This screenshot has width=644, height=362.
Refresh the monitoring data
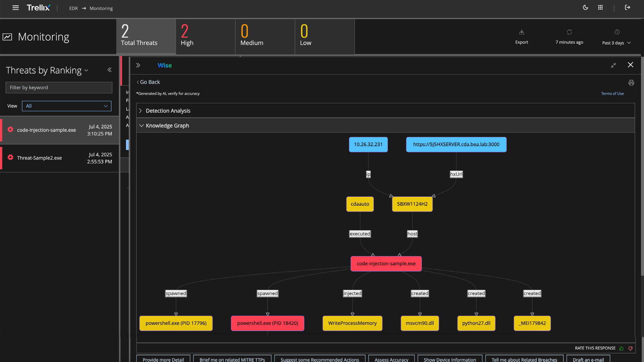pyautogui.click(x=569, y=32)
